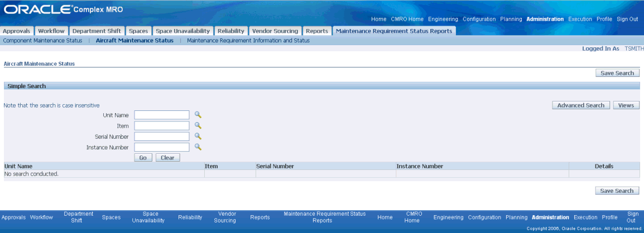Open Maintenance Requirement Information and Status subtab
Image resolution: width=644 pixels, height=233 pixels.
[x=248, y=41]
